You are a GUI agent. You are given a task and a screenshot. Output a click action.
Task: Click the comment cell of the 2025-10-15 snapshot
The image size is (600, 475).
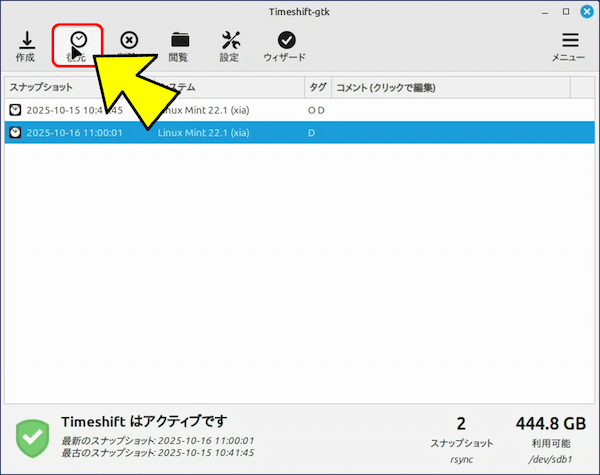450,110
